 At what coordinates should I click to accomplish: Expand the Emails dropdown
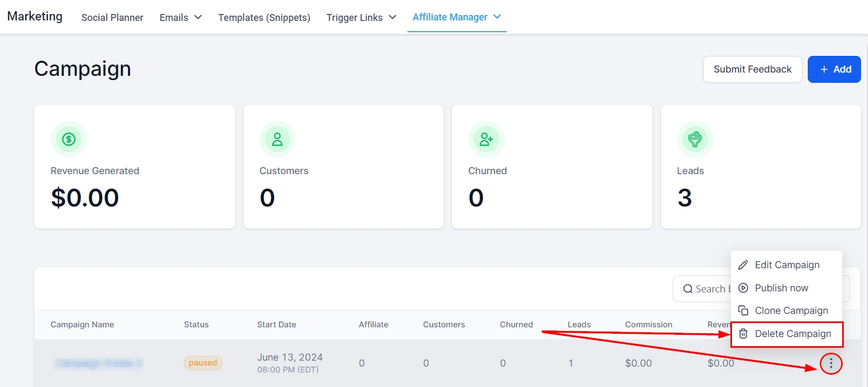point(181,18)
